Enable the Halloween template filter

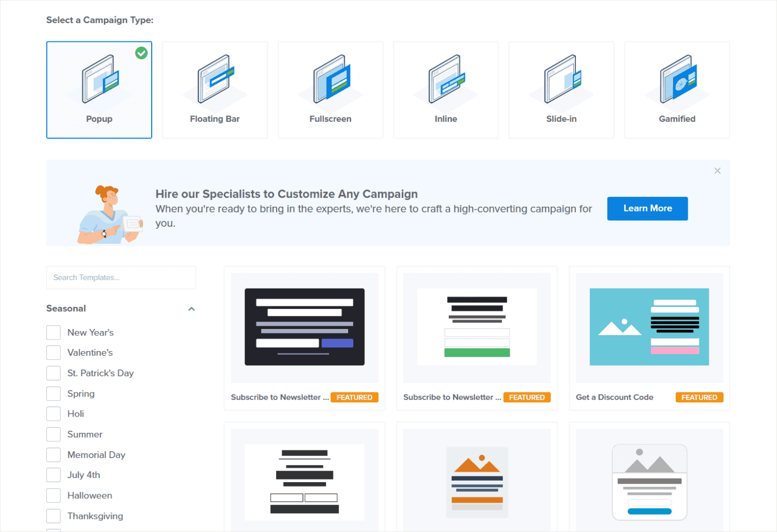pyautogui.click(x=53, y=495)
